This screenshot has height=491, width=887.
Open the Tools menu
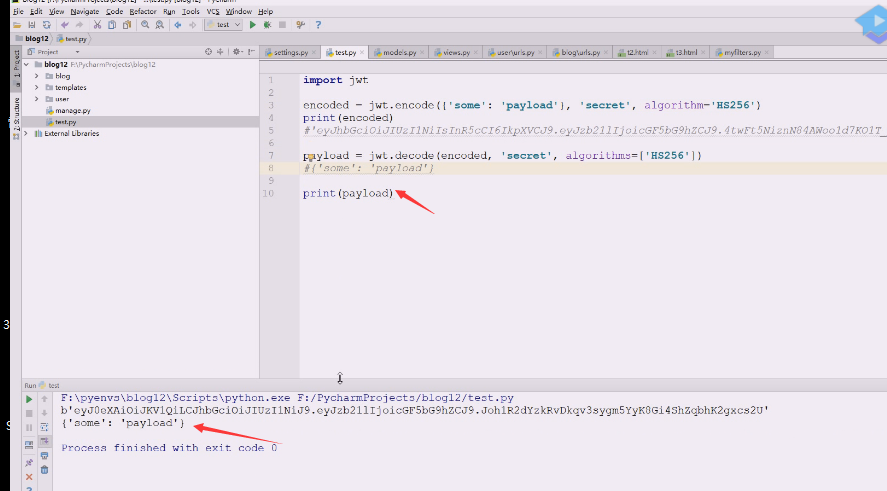click(191, 11)
